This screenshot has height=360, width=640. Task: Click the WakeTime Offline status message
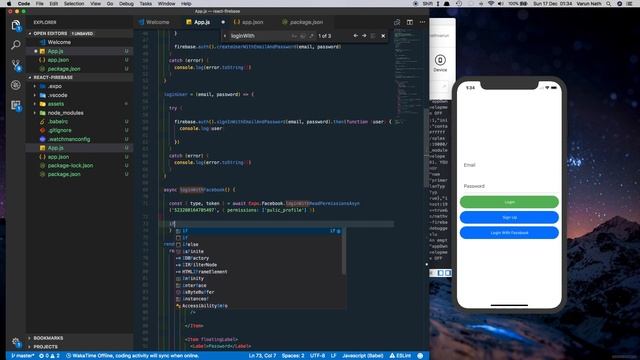pos(133,356)
